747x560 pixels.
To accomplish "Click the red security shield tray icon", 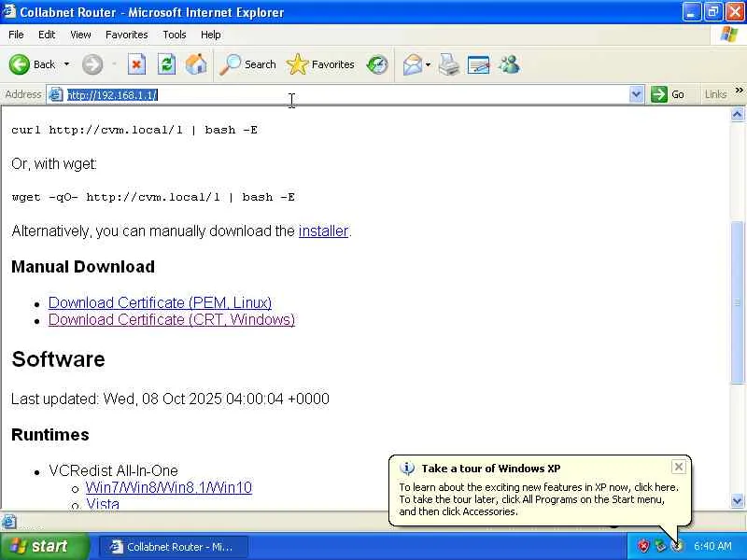I will pyautogui.click(x=643, y=546).
